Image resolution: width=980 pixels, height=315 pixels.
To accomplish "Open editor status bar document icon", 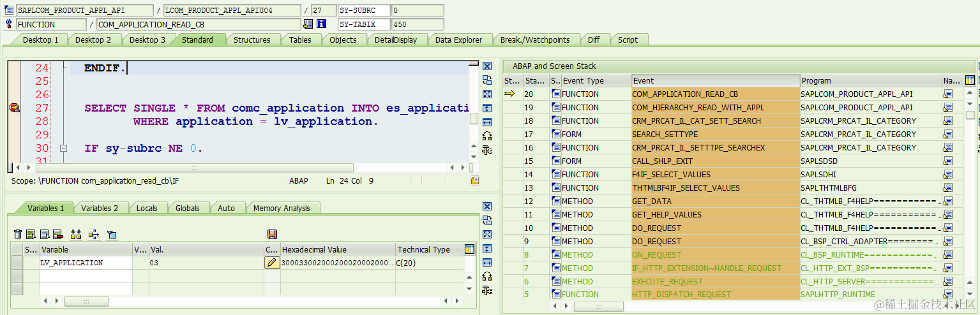I will (474, 181).
